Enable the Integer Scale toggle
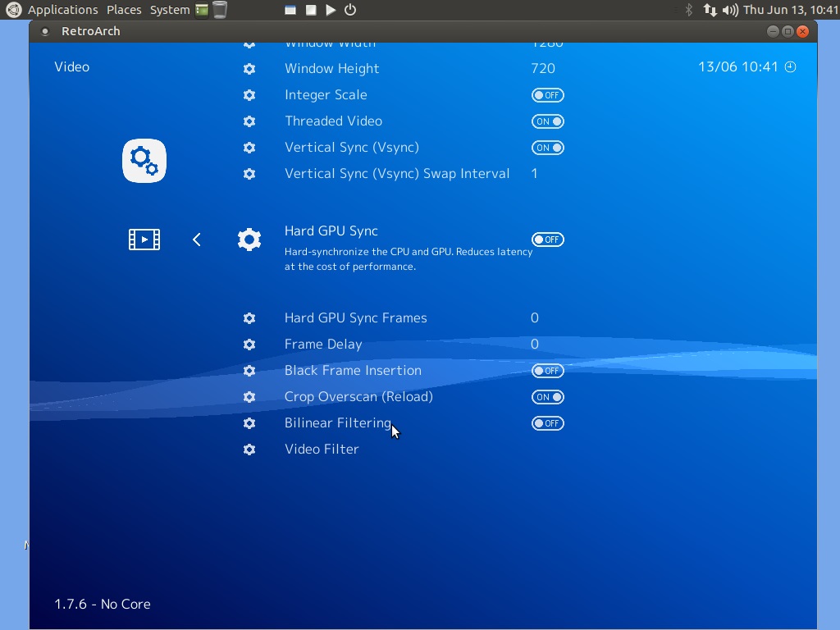 [547, 95]
